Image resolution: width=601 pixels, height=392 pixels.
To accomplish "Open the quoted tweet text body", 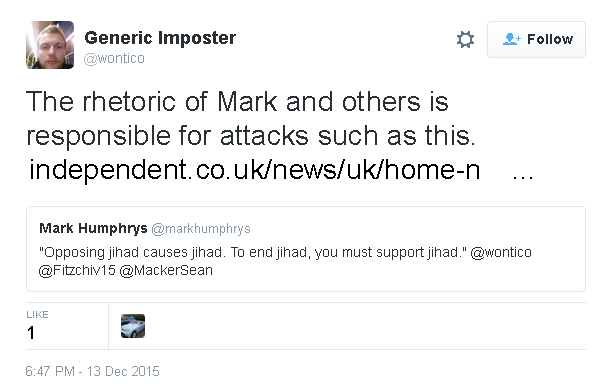I will pos(285,261).
